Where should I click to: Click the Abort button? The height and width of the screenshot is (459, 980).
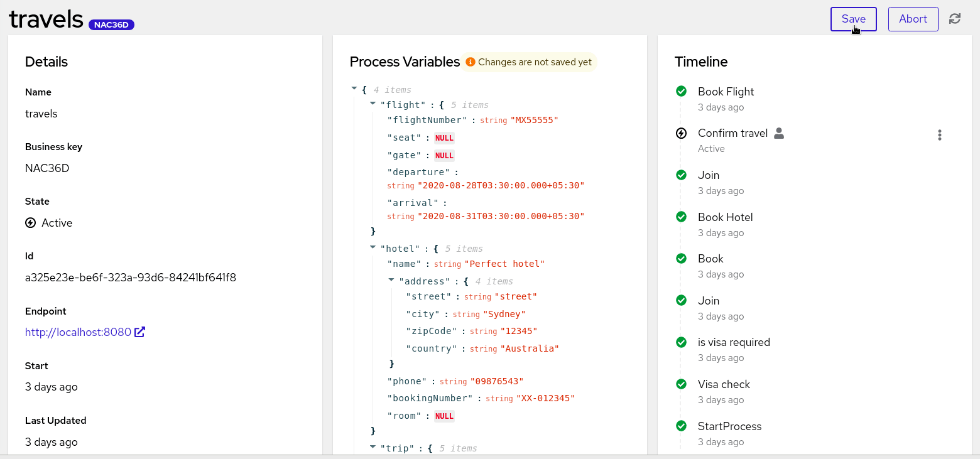tap(913, 19)
